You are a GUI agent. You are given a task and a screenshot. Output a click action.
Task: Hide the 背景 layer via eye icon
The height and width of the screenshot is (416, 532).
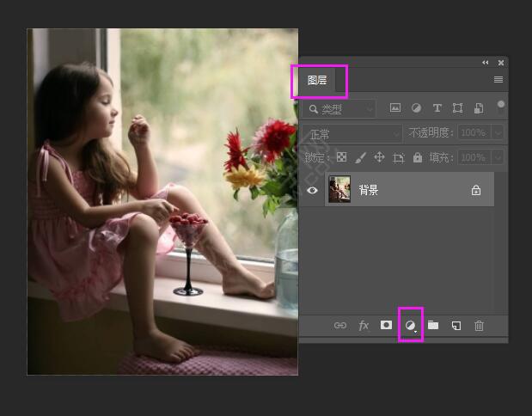312,190
